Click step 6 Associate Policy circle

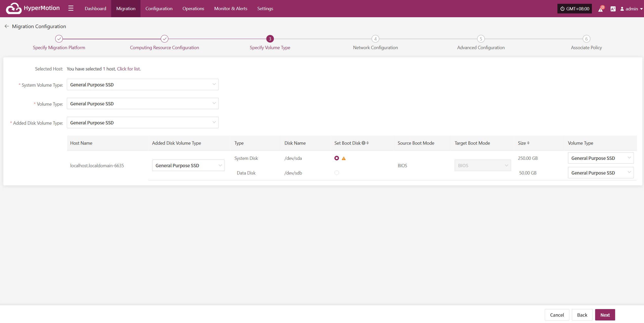pyautogui.click(x=586, y=39)
